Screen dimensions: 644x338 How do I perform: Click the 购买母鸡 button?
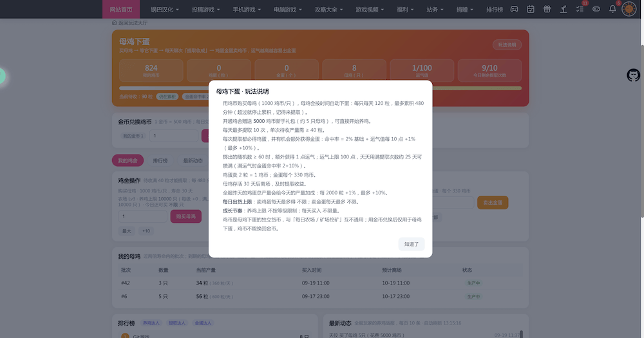click(x=186, y=216)
